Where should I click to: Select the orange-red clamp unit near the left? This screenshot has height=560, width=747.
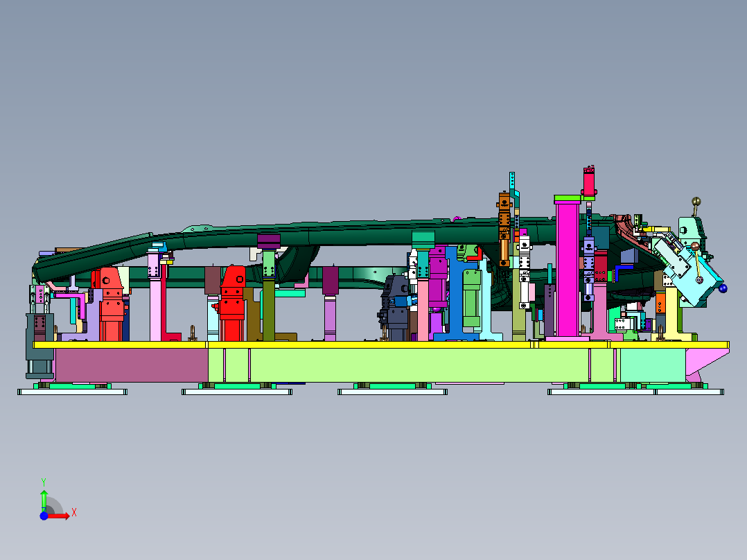pyautogui.click(x=111, y=305)
